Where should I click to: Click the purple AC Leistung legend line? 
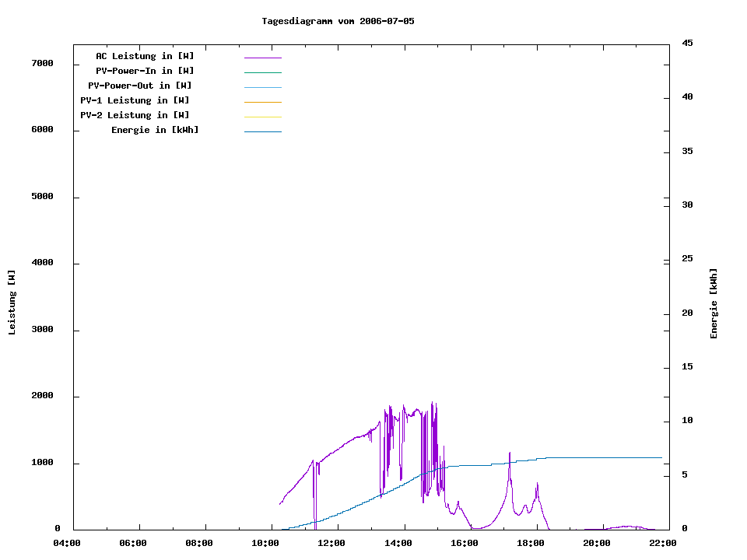[x=262, y=58]
